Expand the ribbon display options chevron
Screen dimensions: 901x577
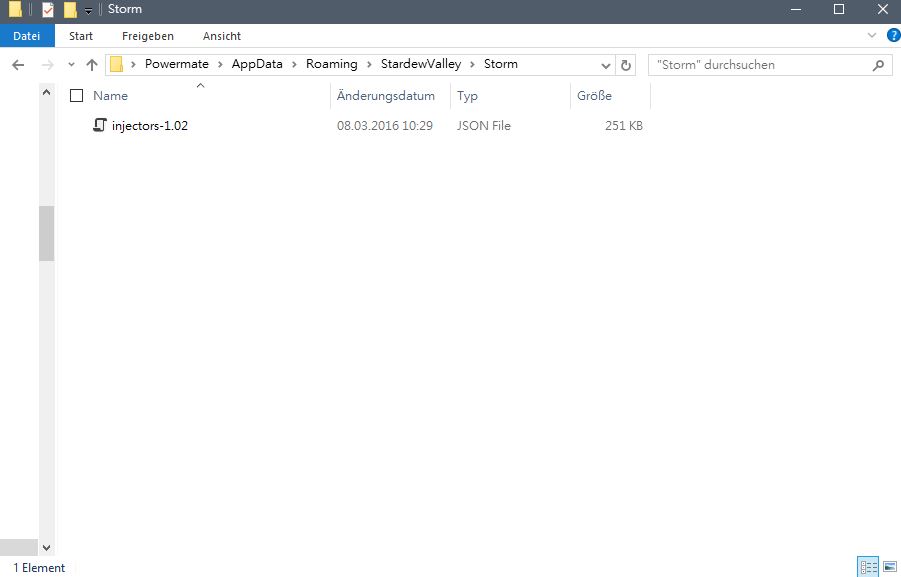870,35
